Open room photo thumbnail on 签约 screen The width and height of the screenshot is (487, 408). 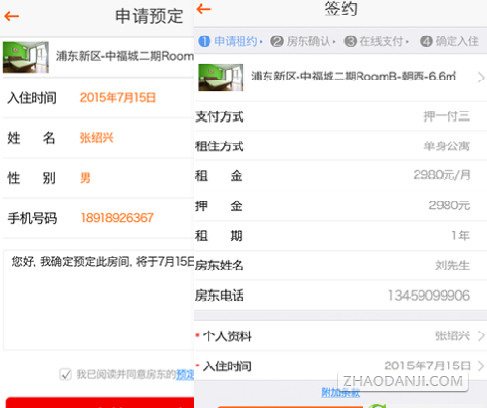coord(220,77)
